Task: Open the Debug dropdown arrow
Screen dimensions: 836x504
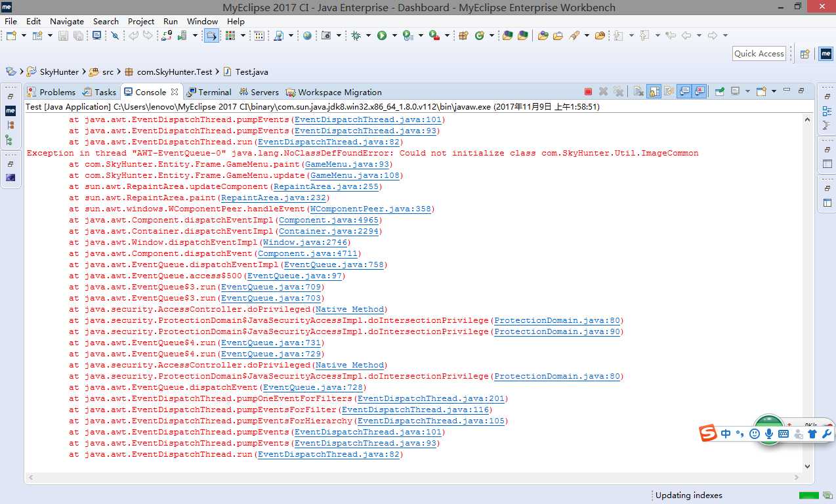Action: (x=368, y=35)
